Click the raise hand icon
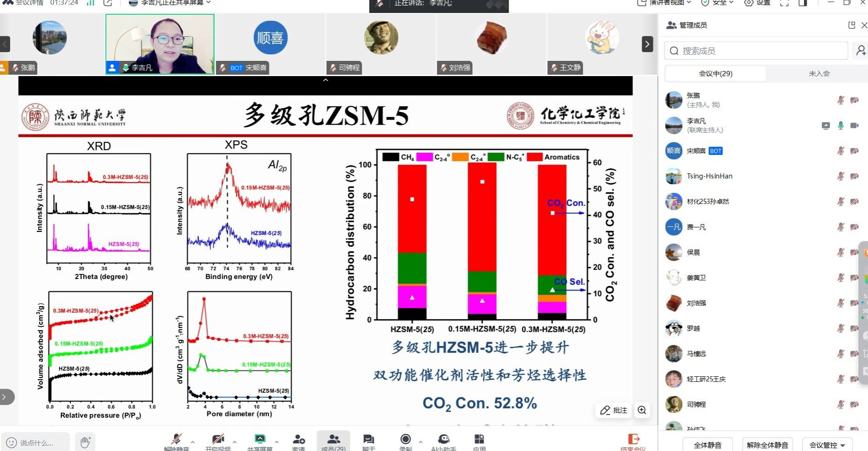This screenshot has width=868, height=451. pos(85,442)
